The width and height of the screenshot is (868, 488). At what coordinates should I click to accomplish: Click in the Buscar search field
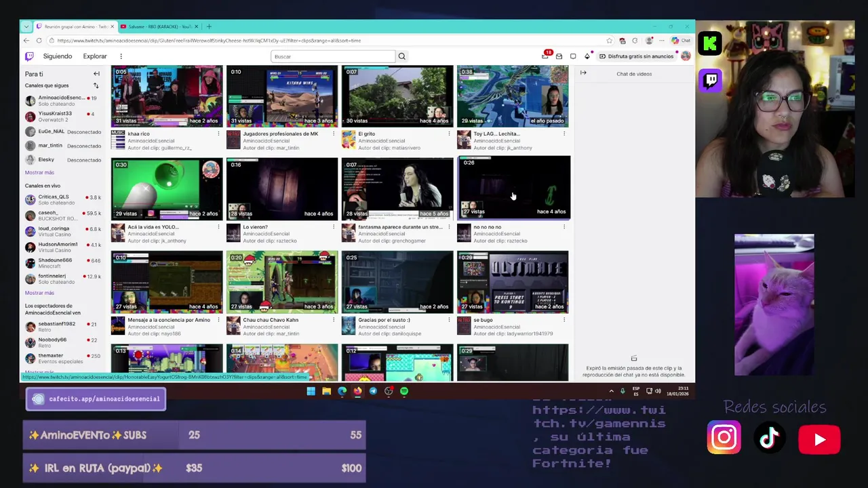click(x=332, y=56)
